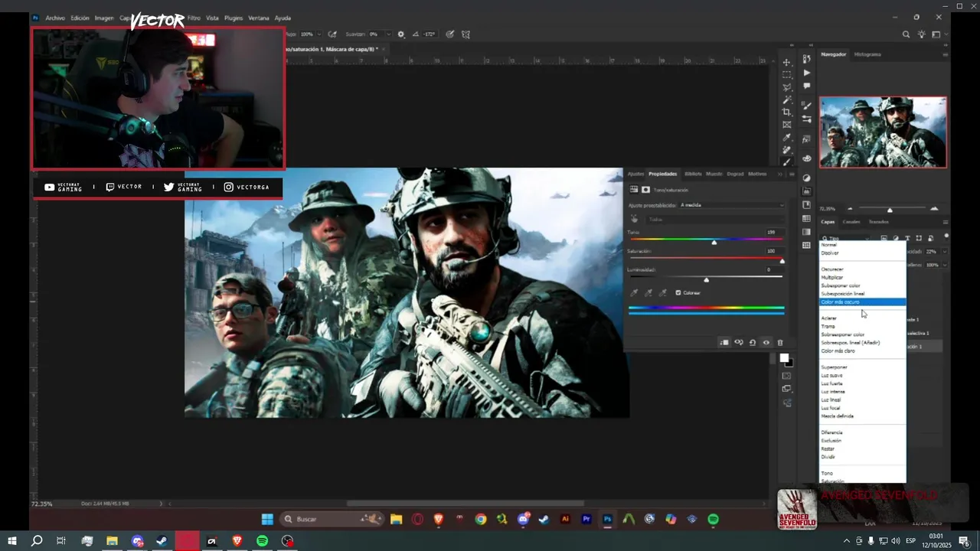
Task: Open Spotify from the Windows taskbar
Action: (x=262, y=541)
